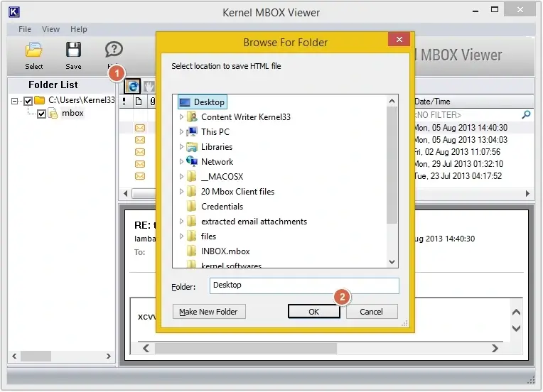Screen dimensions: 543x392
Task: Expand the Network node
Action: (181, 162)
